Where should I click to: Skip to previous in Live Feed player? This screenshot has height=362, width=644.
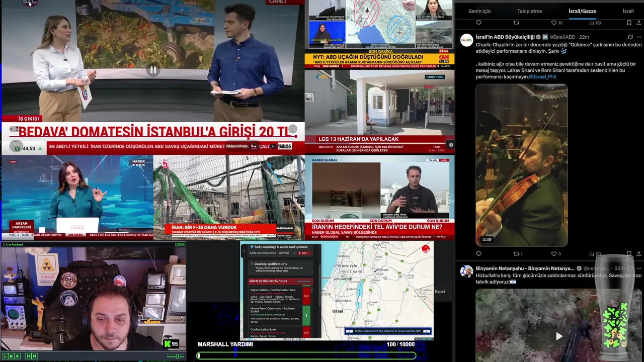(x=28, y=356)
